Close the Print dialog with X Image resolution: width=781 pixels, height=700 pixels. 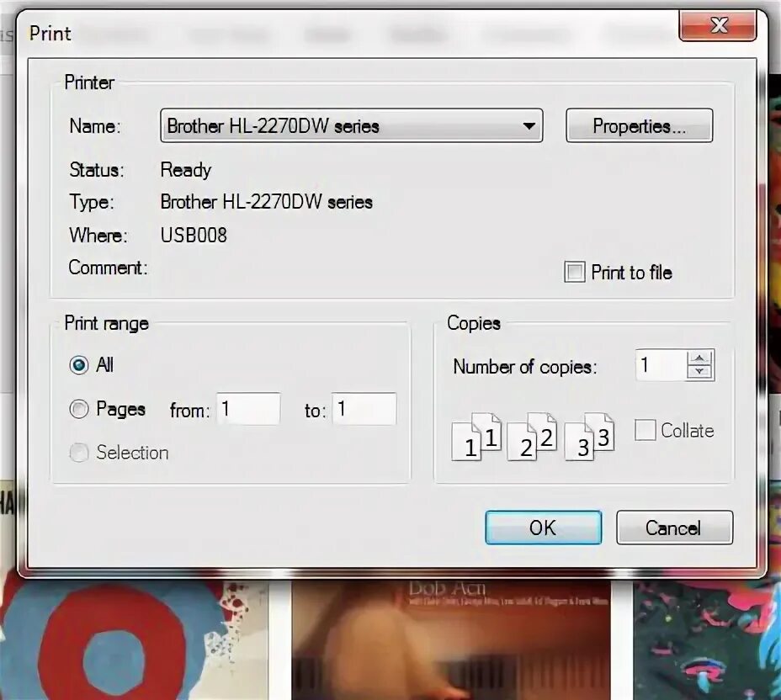(718, 25)
